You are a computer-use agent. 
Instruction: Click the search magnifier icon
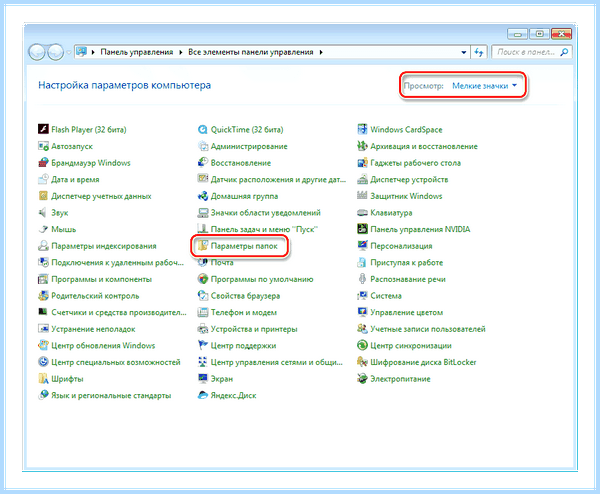[x=564, y=52]
